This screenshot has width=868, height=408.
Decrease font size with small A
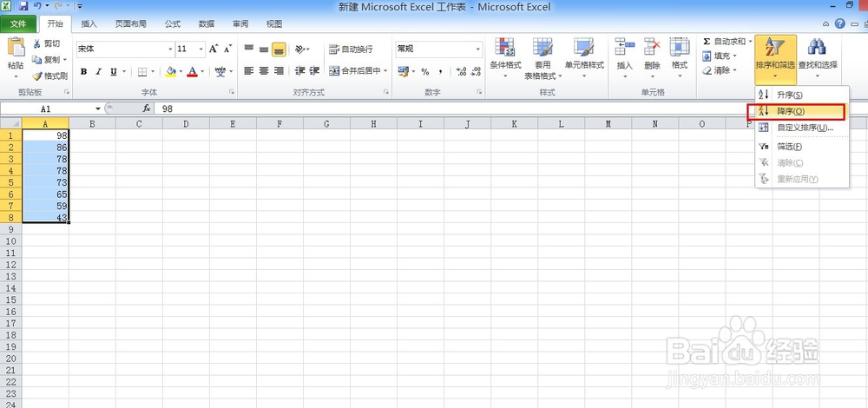click(x=227, y=49)
